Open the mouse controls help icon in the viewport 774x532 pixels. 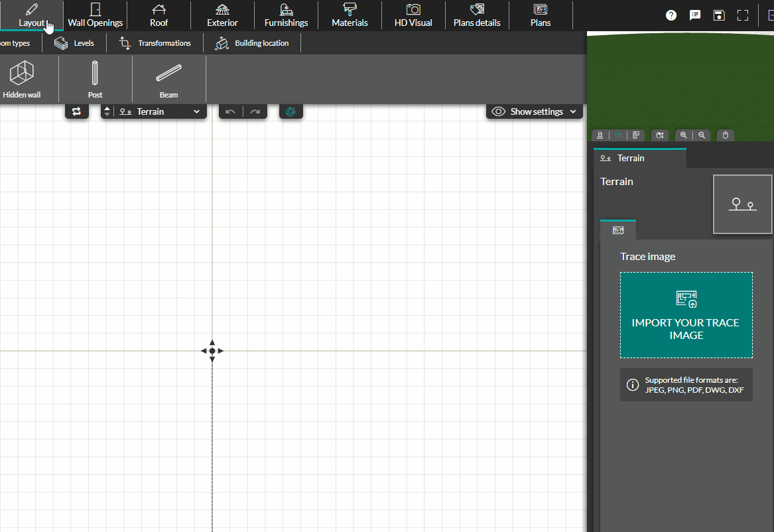click(x=725, y=135)
